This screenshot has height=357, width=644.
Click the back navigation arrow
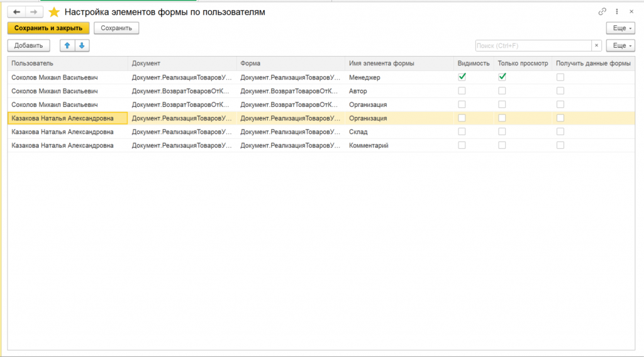click(16, 12)
